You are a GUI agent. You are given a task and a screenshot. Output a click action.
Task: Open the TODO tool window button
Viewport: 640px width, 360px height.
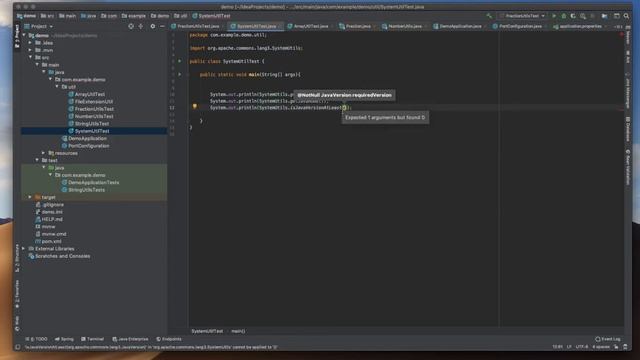pyautogui.click(x=36, y=339)
